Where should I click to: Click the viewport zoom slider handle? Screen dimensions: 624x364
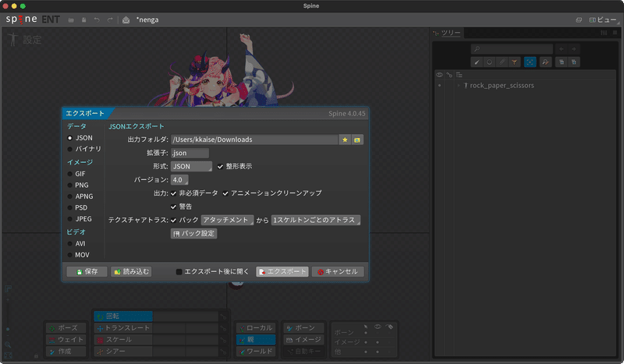[x=8, y=330]
